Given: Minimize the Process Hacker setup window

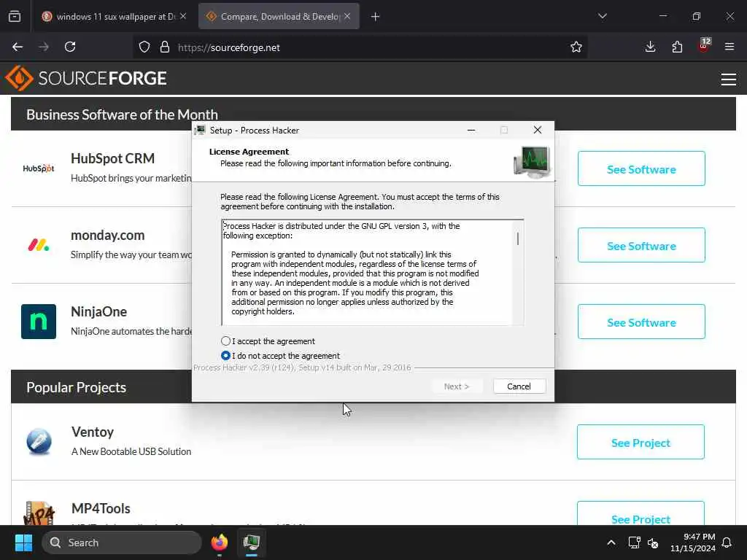Looking at the screenshot, I should 471,130.
